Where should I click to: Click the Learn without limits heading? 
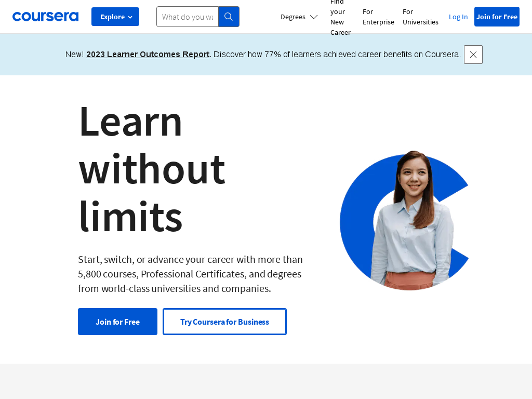point(152,169)
